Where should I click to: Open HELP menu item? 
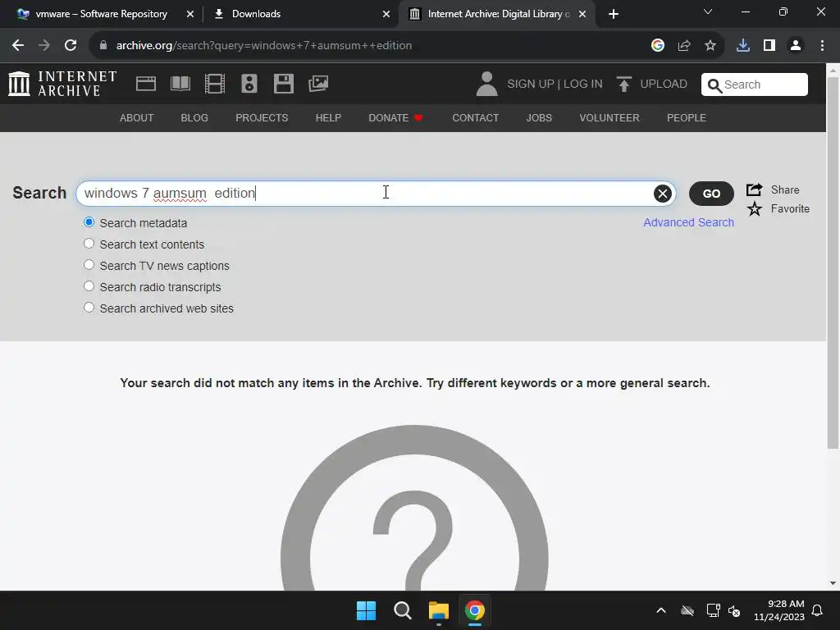pyautogui.click(x=328, y=118)
